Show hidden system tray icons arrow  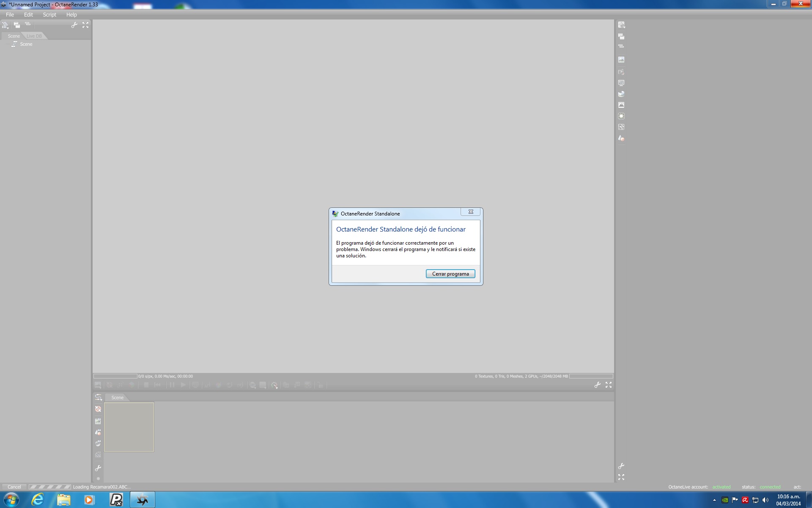pos(714,500)
